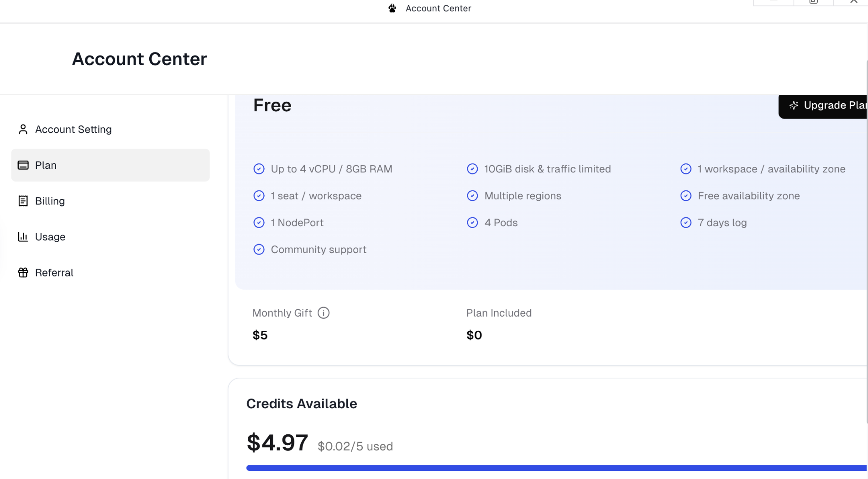868x479 pixels.
Task: Click the check icon beside 7 days log
Action: [x=685, y=223]
